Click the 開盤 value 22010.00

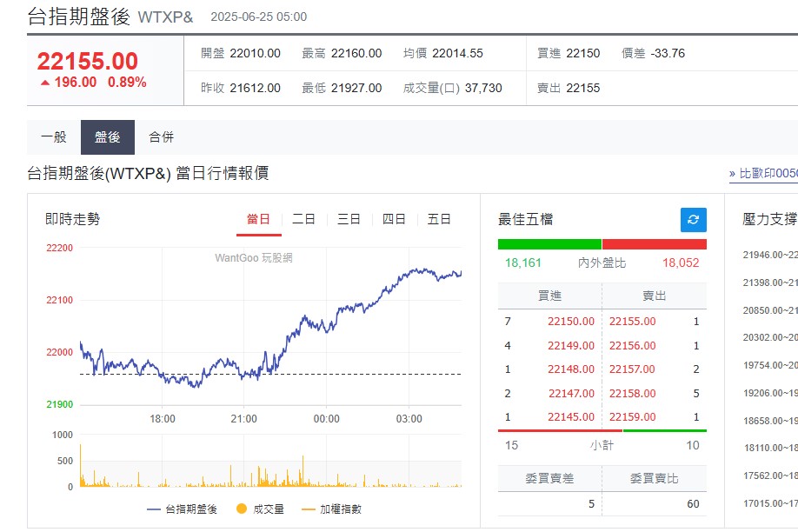pyautogui.click(x=255, y=53)
